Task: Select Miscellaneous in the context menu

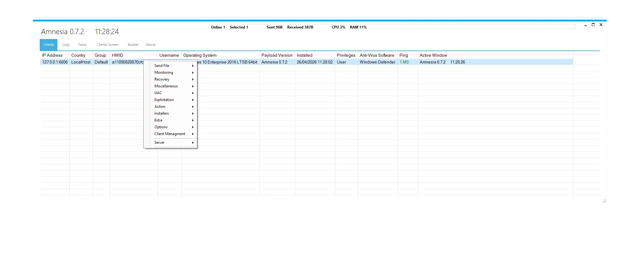Action: pyautogui.click(x=166, y=86)
